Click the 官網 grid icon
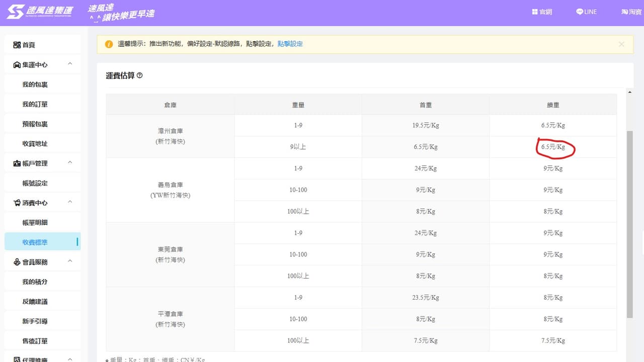 (x=535, y=12)
